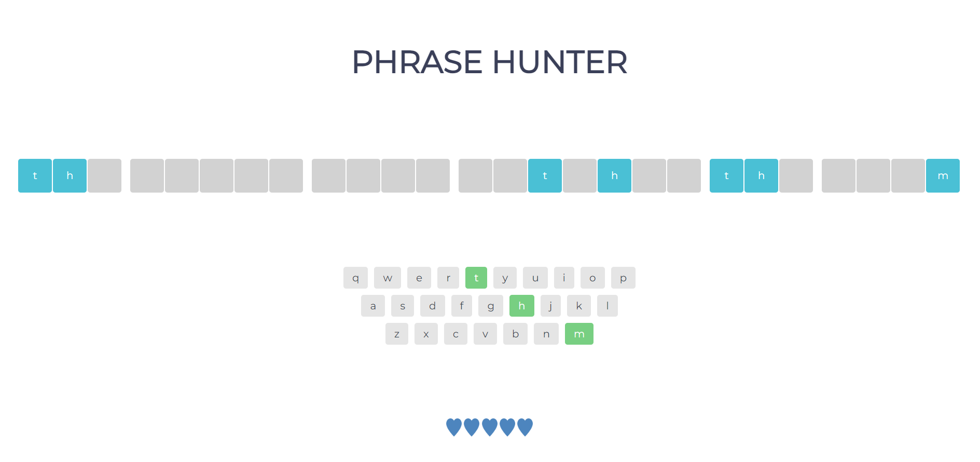Choose the letter s key
980x462 pixels.
403,306
